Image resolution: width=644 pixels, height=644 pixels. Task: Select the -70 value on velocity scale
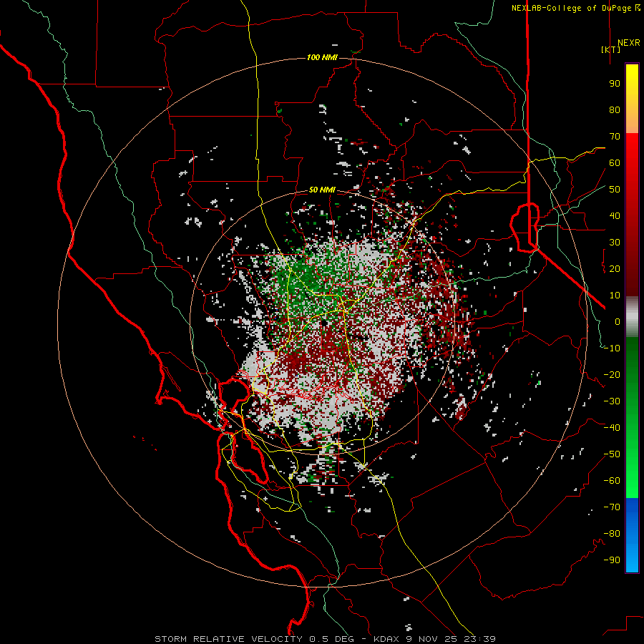click(612, 507)
